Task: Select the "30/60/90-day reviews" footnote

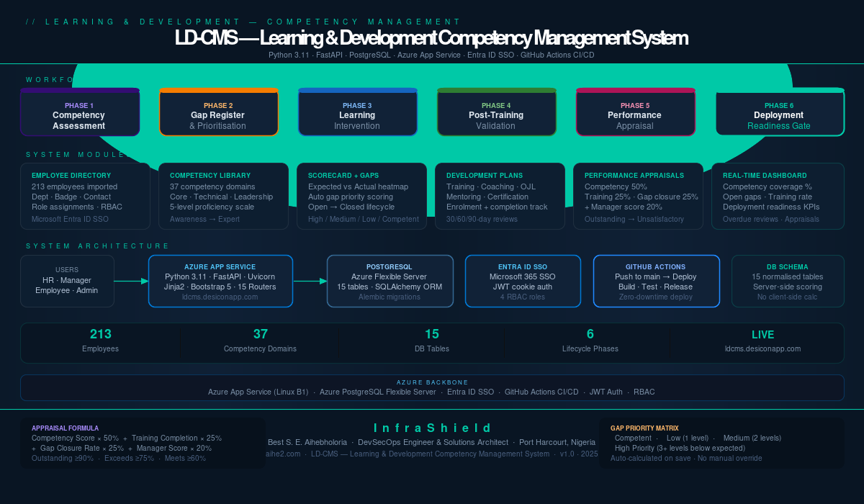Action: point(482,219)
